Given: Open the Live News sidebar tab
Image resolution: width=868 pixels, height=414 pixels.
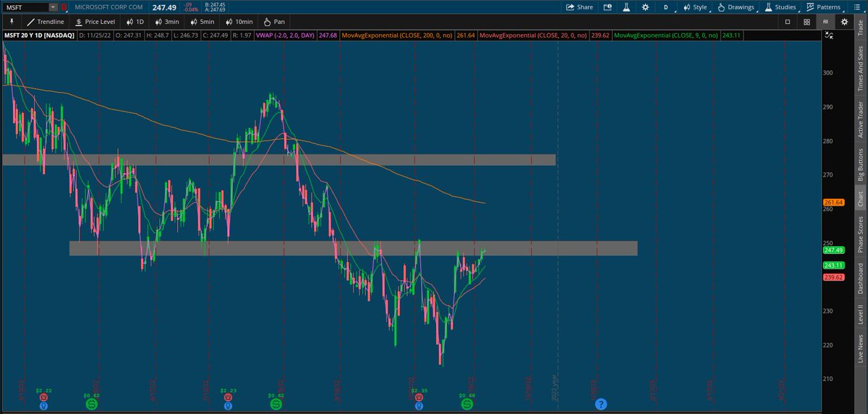Looking at the screenshot, I should 860,350.
